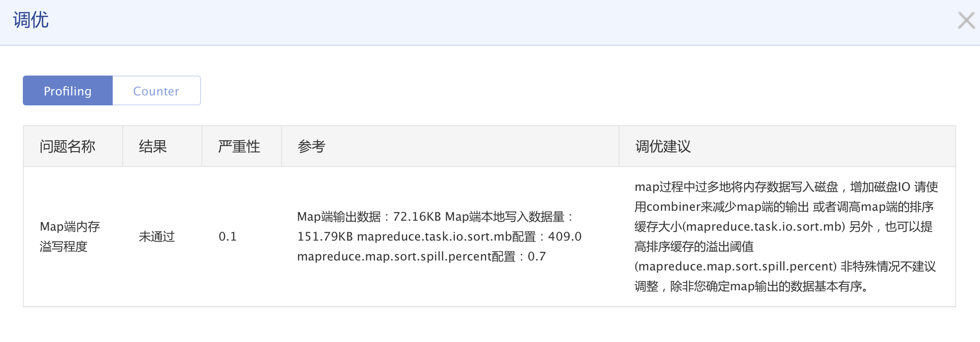Click the tuning advice mentioning combiner

[x=784, y=207]
